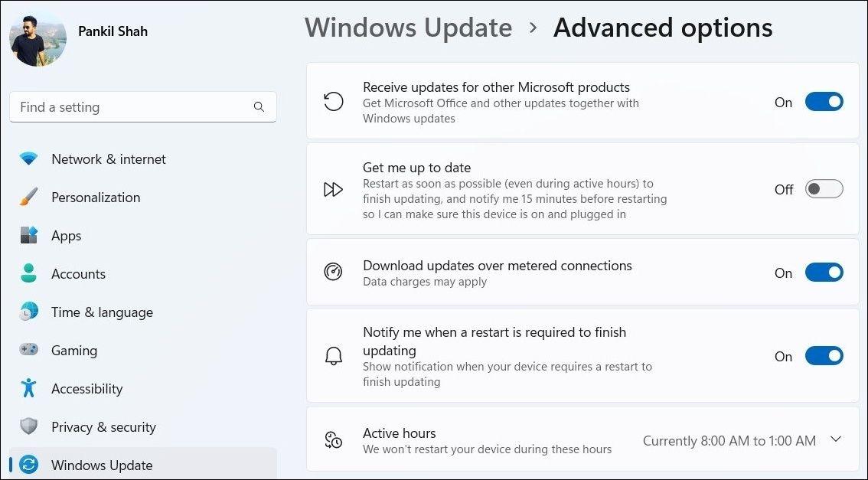
Task: Click the meter icon beside metered connections
Action: pos(333,272)
